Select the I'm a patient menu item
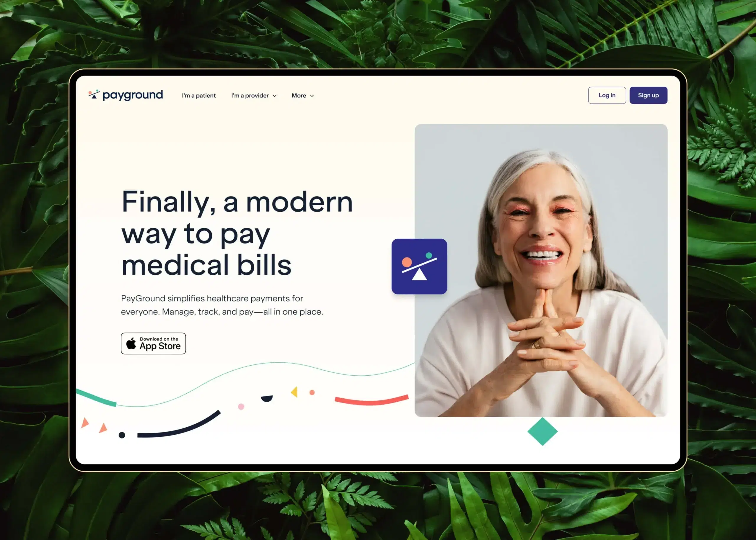Screen dimensions: 756x540 click(x=198, y=95)
